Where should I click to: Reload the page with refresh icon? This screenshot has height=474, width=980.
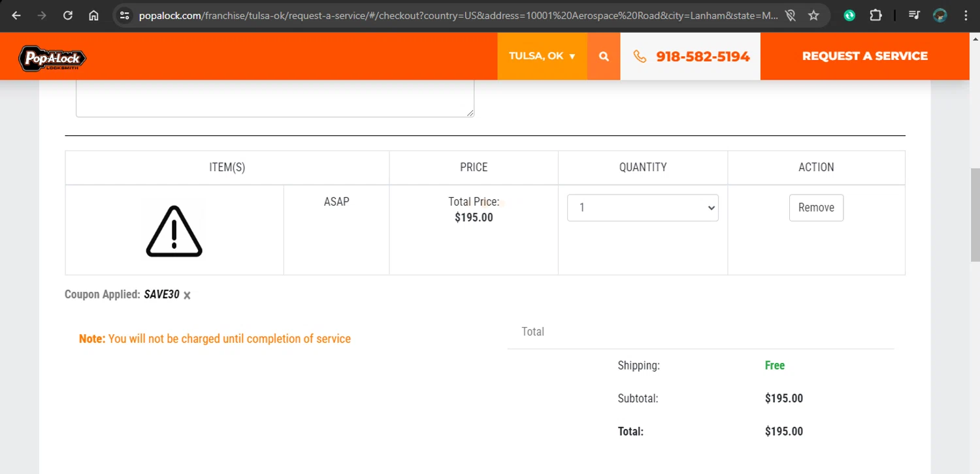click(68, 16)
